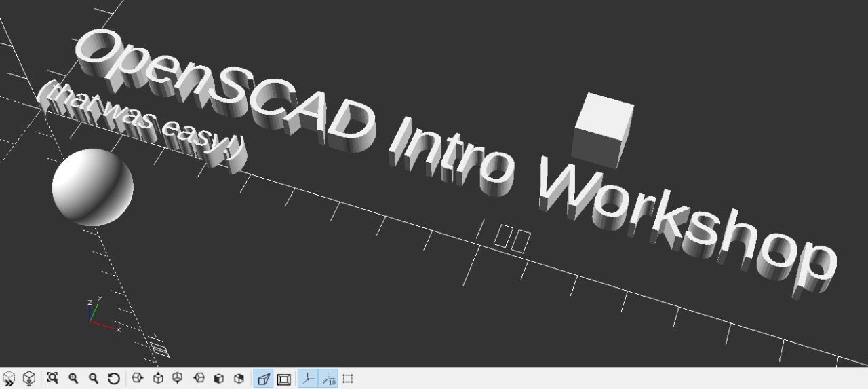
Task: Toggle Show Scale Markers button
Action: point(328,379)
